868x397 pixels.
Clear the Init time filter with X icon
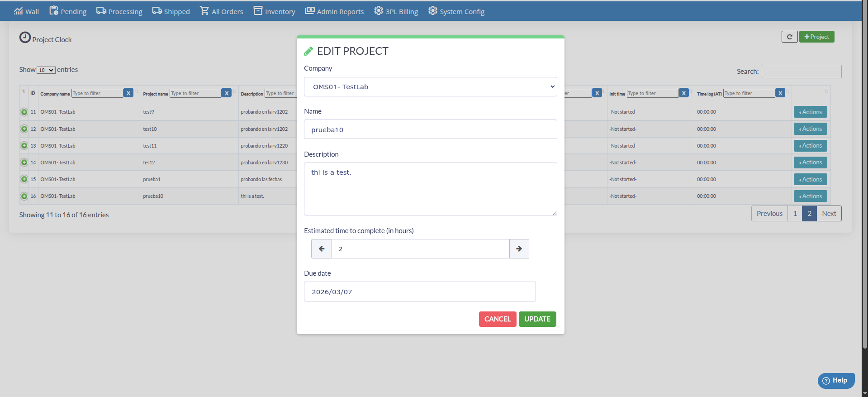(x=683, y=93)
